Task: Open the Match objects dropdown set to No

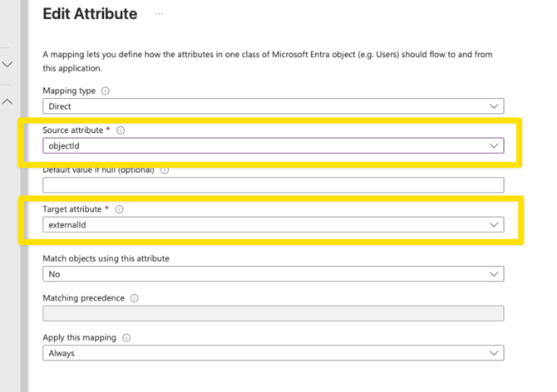Action: pyautogui.click(x=273, y=274)
